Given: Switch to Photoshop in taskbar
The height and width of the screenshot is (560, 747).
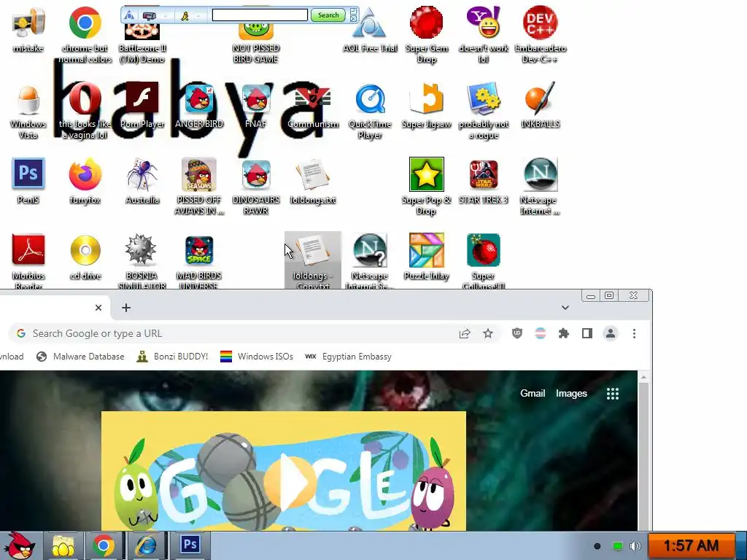Looking at the screenshot, I should pyautogui.click(x=190, y=545).
